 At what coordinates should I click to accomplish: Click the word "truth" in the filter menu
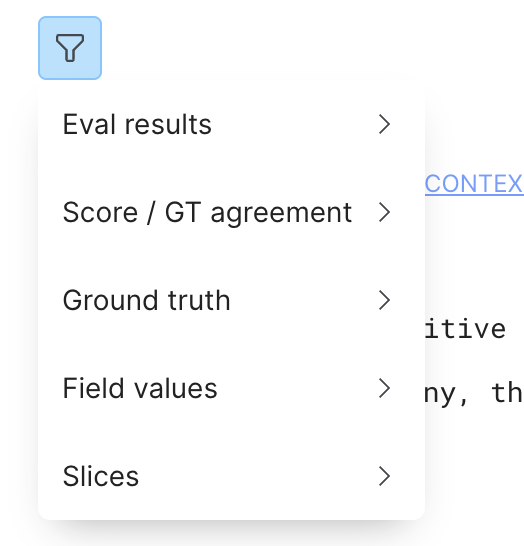point(199,300)
